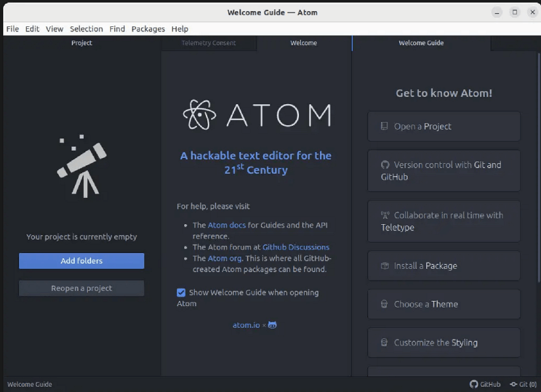541x392 pixels.
Task: Open the View menu
Action: point(54,29)
